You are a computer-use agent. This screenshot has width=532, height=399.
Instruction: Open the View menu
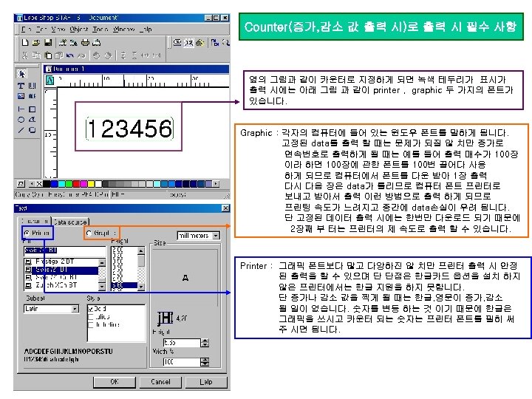click(58, 29)
